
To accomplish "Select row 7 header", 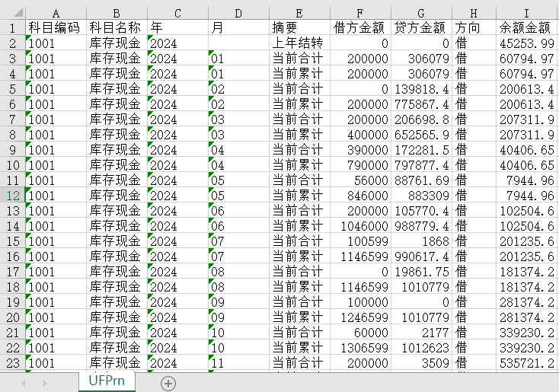I will (13, 119).
